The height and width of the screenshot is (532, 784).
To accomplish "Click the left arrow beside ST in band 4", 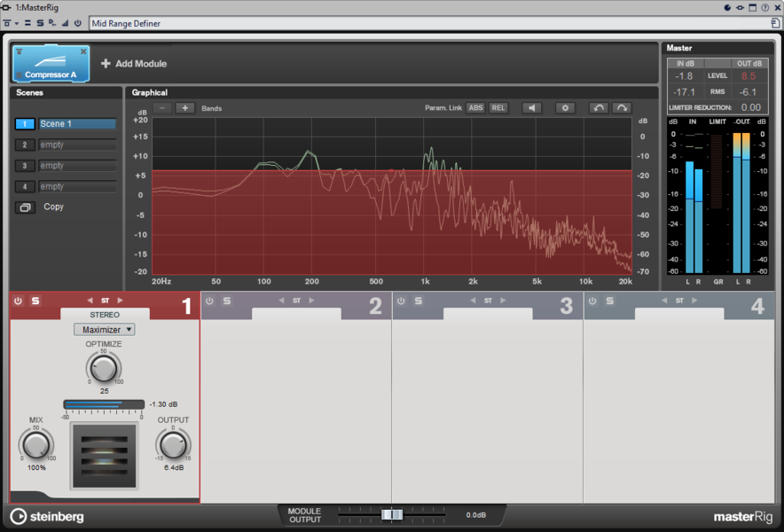I will 664,301.
